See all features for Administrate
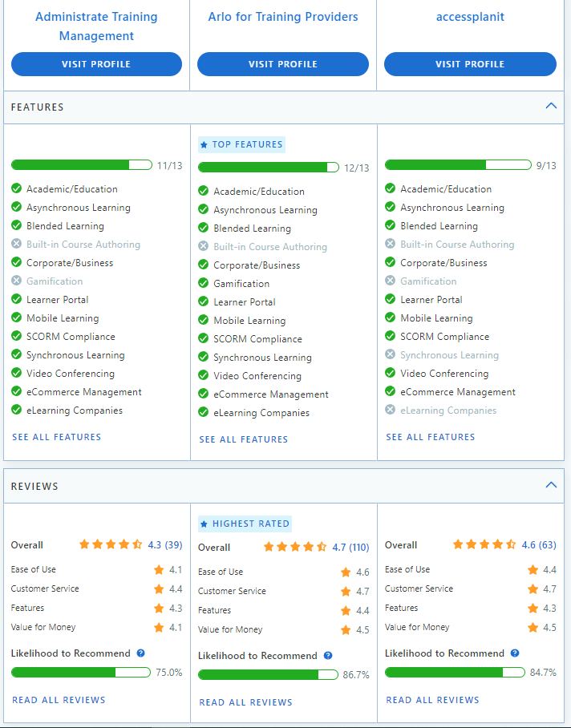 [57, 437]
